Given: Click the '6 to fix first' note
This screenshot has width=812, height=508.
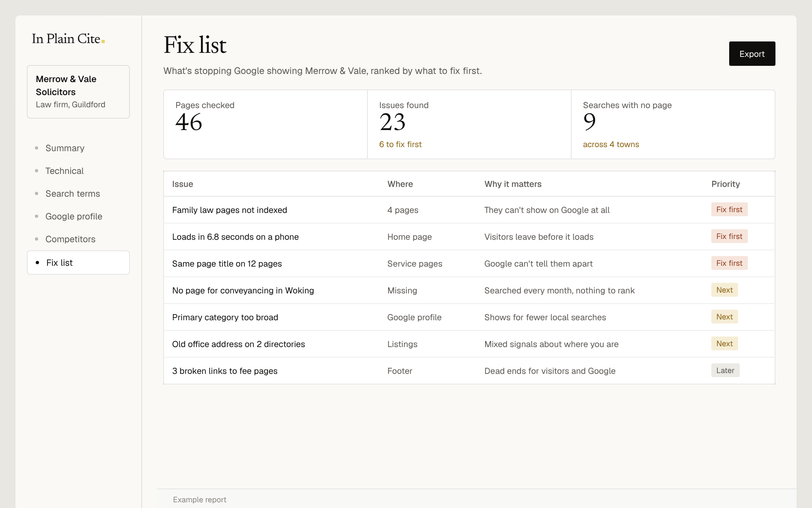Looking at the screenshot, I should [x=400, y=144].
